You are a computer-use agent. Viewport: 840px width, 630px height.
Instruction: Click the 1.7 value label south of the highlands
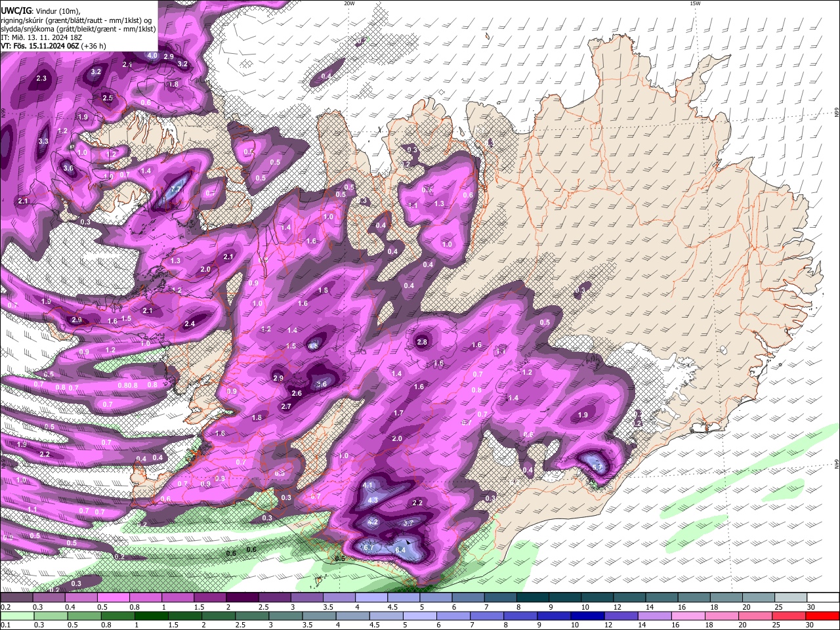tap(398, 413)
